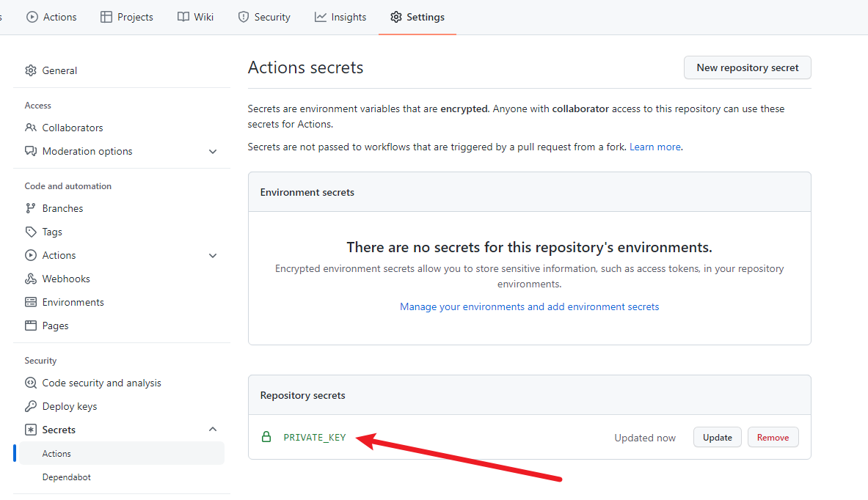Open Manage your environments link
The image size is (868, 500).
[x=529, y=306]
